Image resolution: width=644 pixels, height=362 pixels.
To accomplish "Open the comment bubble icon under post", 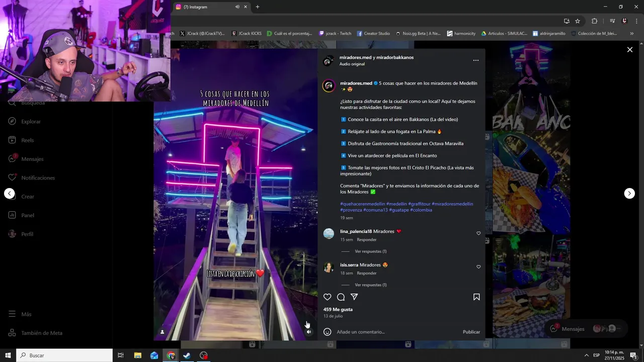I will pyautogui.click(x=341, y=297).
